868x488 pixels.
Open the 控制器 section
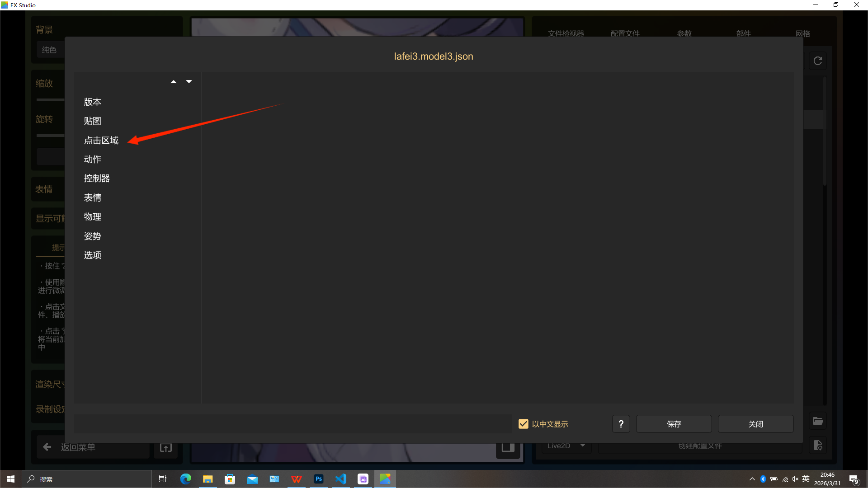pyautogui.click(x=97, y=178)
